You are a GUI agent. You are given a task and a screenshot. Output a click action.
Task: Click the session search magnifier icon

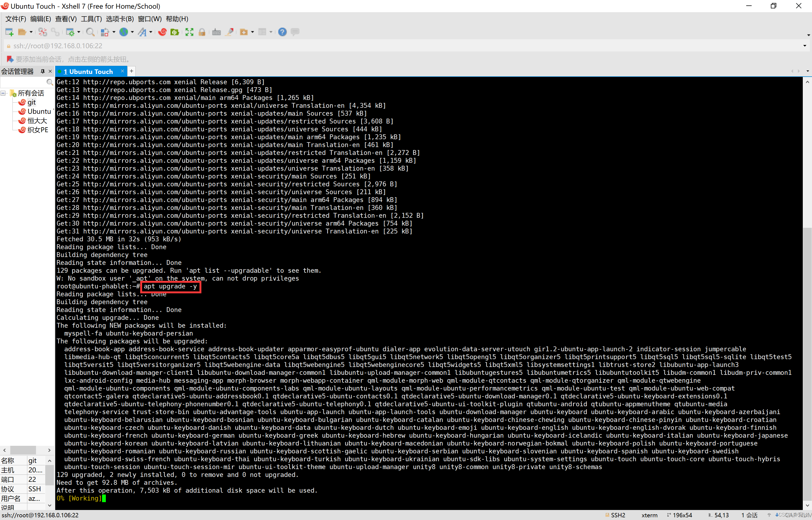[50, 82]
